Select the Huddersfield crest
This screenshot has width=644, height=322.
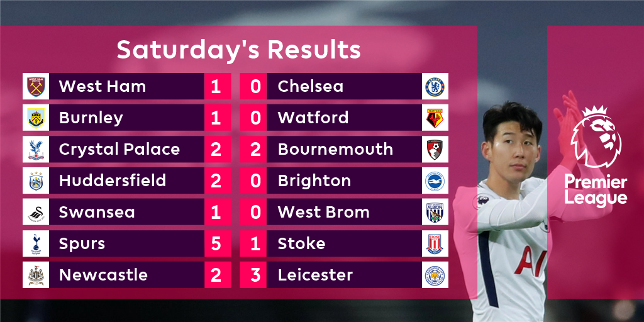(x=36, y=180)
